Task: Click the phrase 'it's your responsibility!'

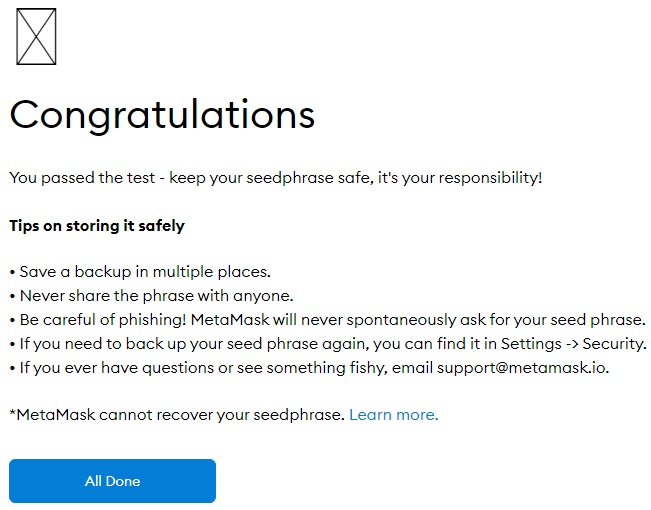Action: point(460,178)
